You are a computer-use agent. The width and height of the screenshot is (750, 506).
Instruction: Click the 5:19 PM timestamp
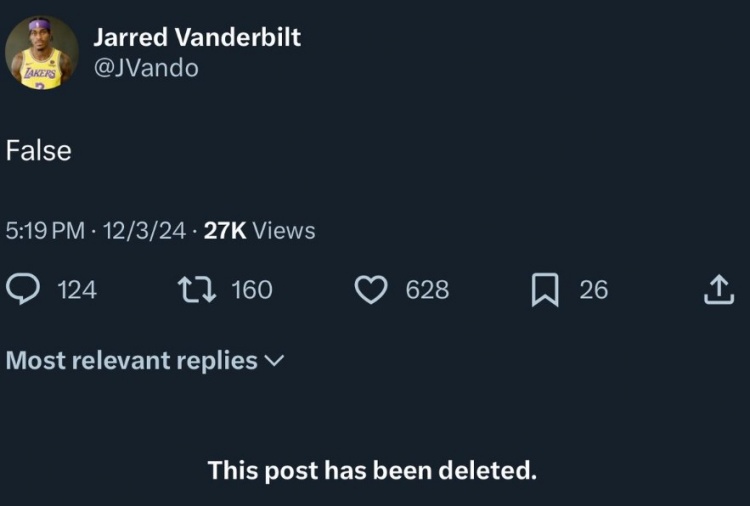click(x=45, y=231)
